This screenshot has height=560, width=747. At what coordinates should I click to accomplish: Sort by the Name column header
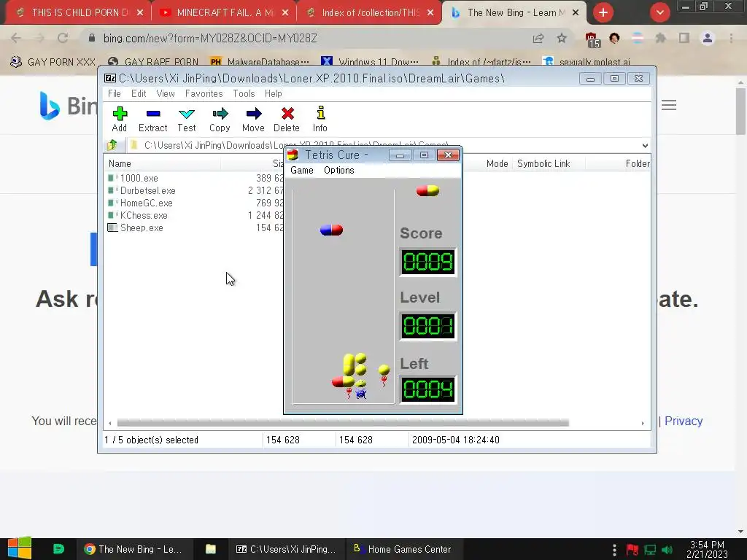(x=162, y=163)
